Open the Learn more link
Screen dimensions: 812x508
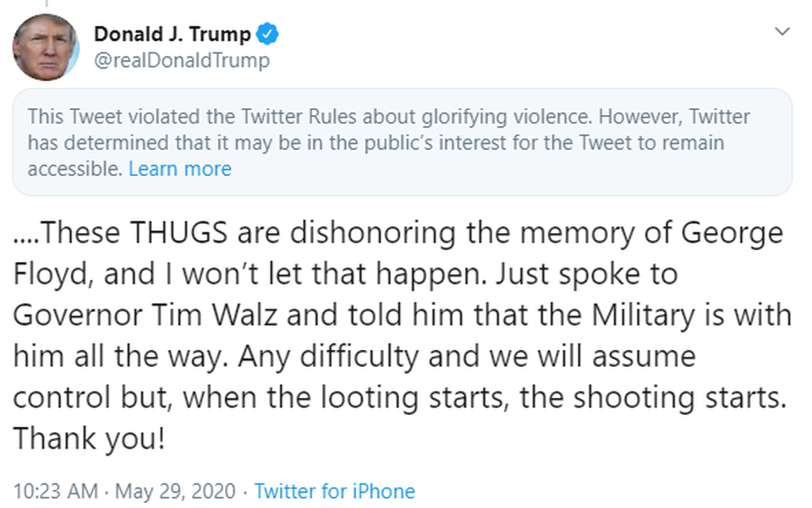coord(179,168)
